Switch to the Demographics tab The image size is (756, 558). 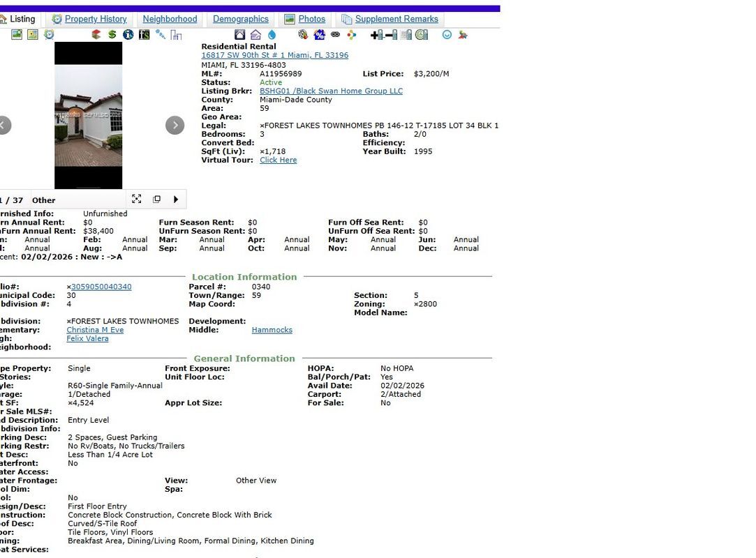(241, 19)
